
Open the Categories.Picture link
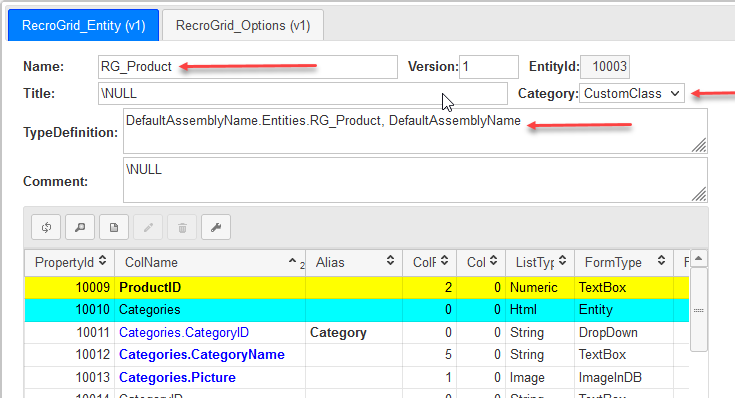click(x=177, y=377)
